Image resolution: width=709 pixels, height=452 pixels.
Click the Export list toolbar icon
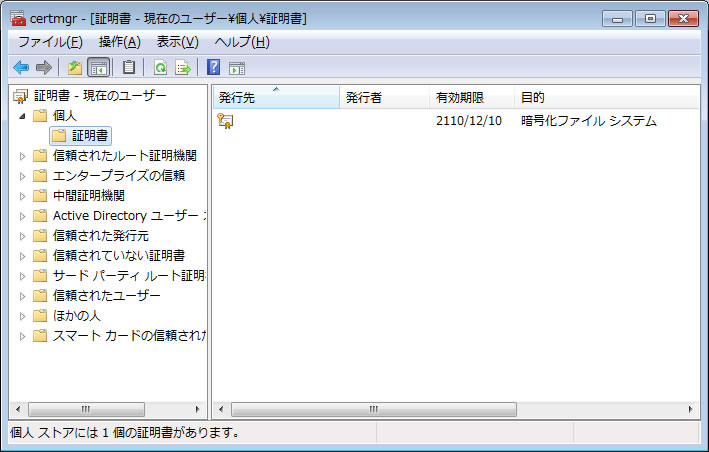pyautogui.click(x=183, y=68)
